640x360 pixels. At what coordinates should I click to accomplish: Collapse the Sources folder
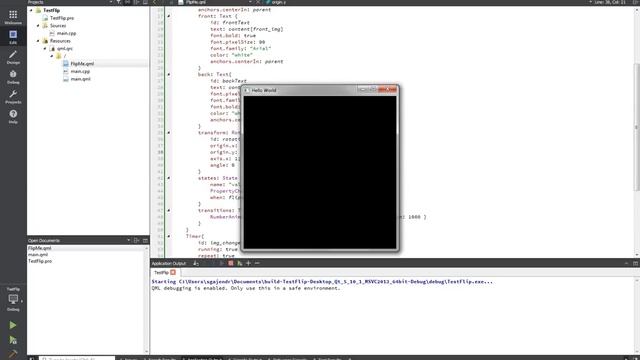point(38,26)
